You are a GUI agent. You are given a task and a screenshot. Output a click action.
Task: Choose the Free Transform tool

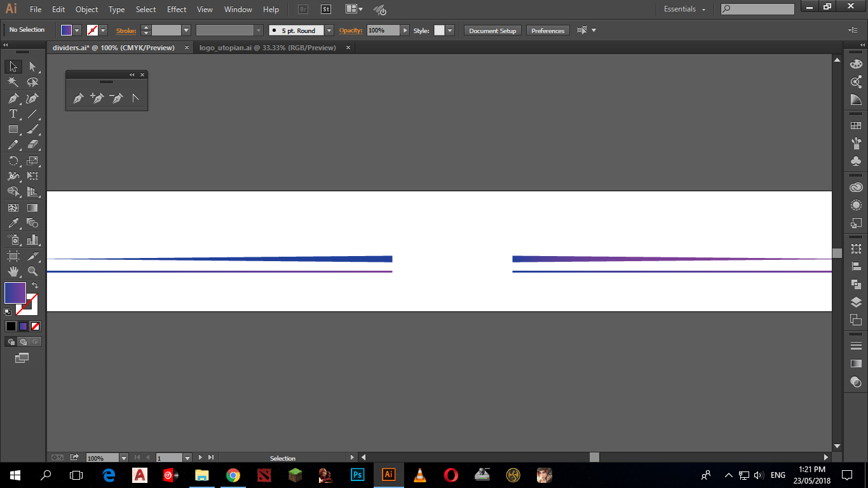tap(32, 176)
